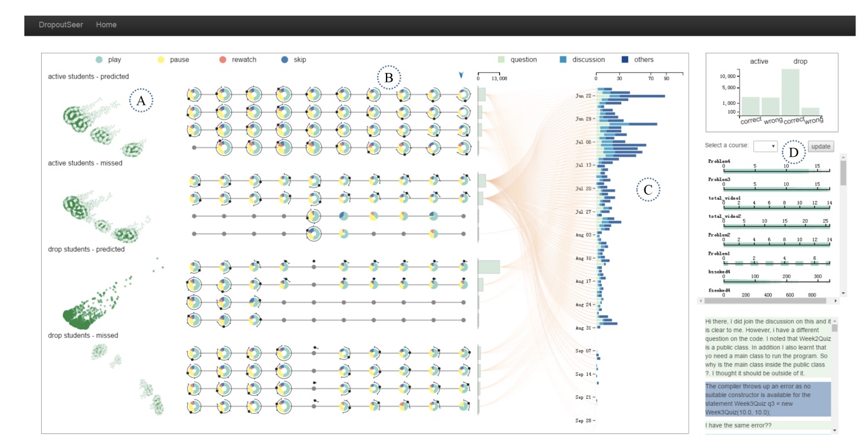The height and width of the screenshot is (447, 868).
Task: Click the 'drop students - predicted' label
Action: tap(86, 249)
